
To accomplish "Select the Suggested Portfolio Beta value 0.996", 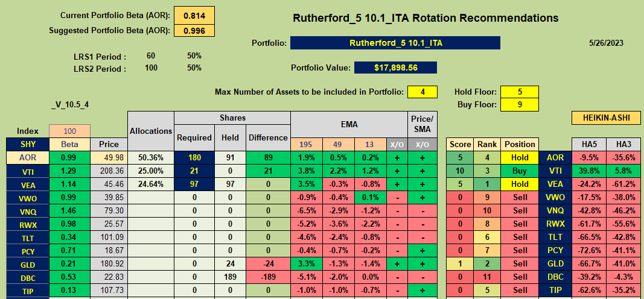I will (x=194, y=31).
